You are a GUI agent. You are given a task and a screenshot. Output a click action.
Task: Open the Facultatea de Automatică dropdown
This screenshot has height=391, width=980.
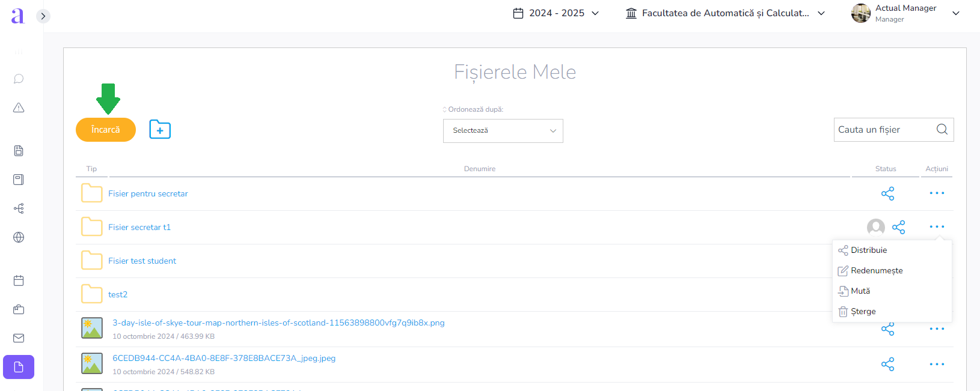pyautogui.click(x=725, y=13)
